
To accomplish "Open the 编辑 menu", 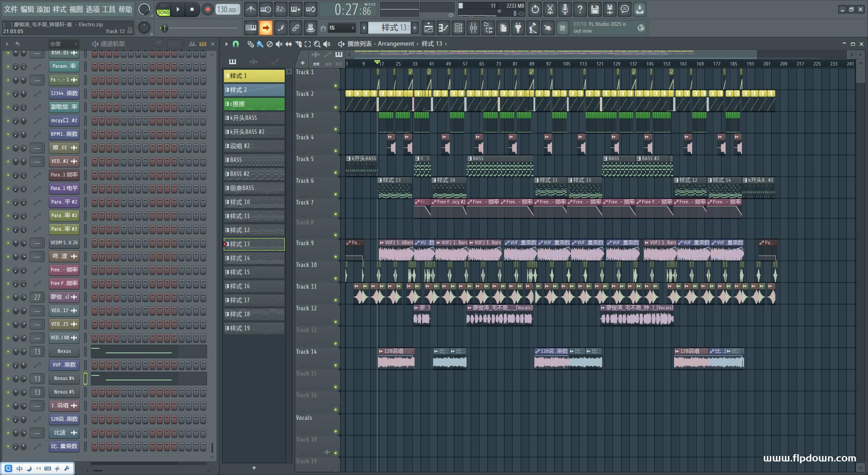I will pyautogui.click(x=27, y=9).
